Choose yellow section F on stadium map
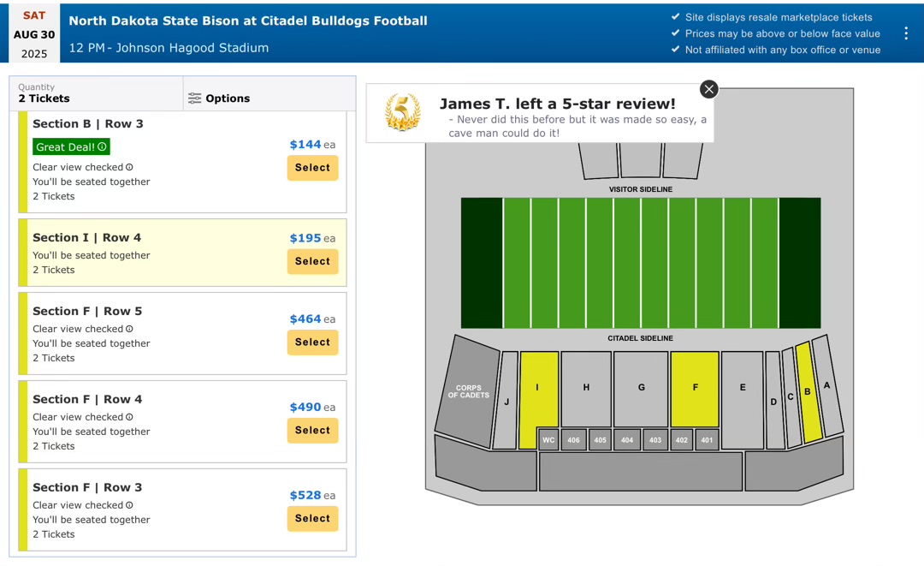The width and height of the screenshot is (924, 566). click(x=695, y=388)
